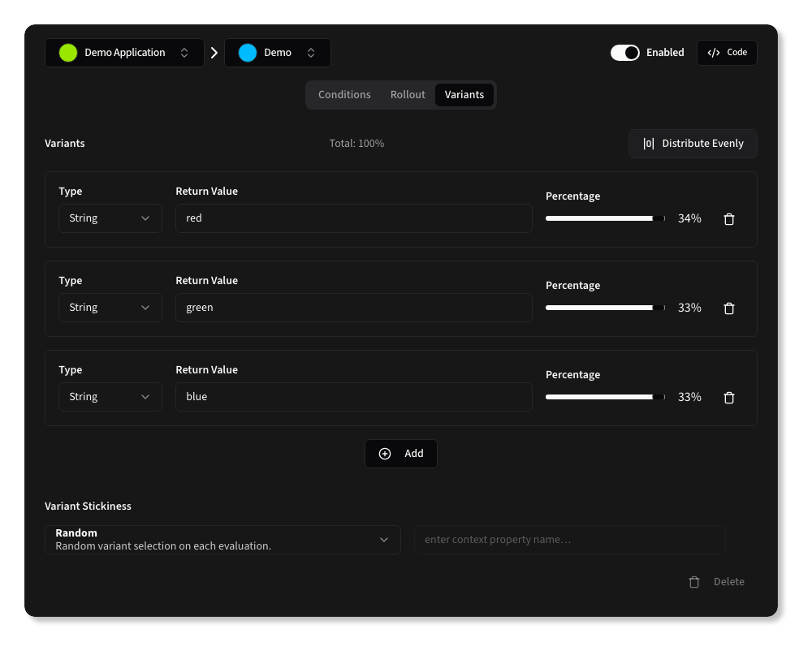Expand Type dropdown for blue variant

[x=110, y=397]
